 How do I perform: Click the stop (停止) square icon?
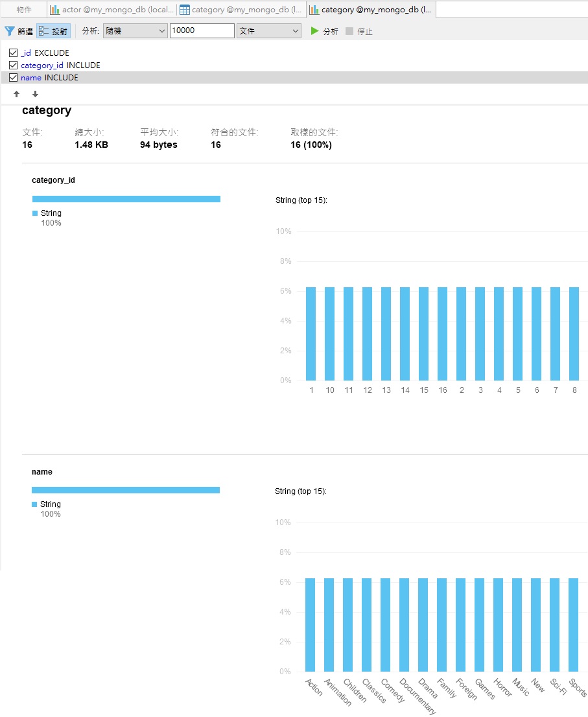(349, 31)
